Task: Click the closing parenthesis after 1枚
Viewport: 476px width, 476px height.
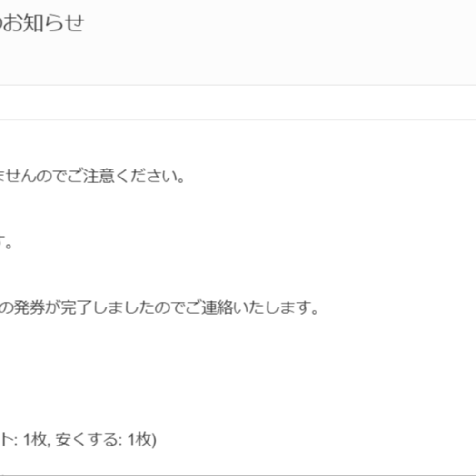Action: point(154,440)
